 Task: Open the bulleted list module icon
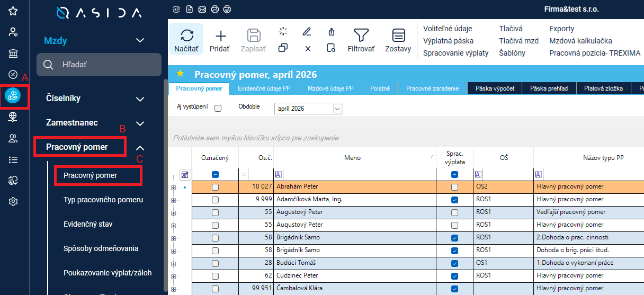tap(13, 159)
